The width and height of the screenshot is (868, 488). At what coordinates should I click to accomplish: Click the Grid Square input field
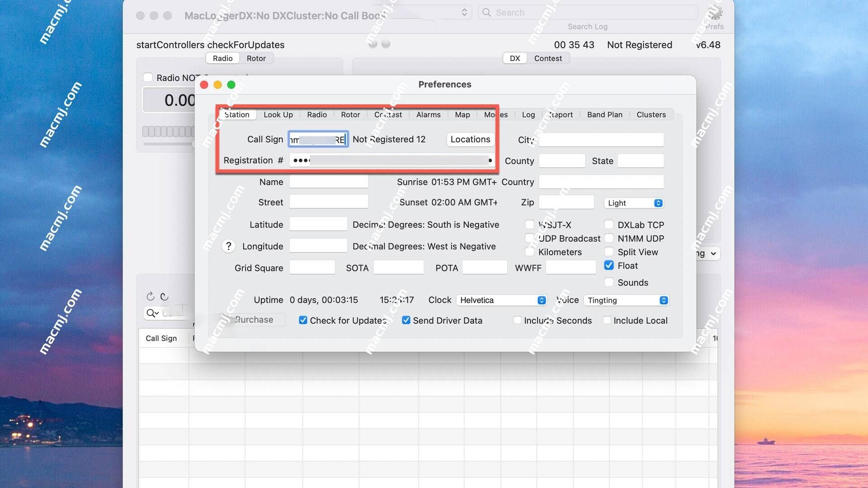pos(312,267)
